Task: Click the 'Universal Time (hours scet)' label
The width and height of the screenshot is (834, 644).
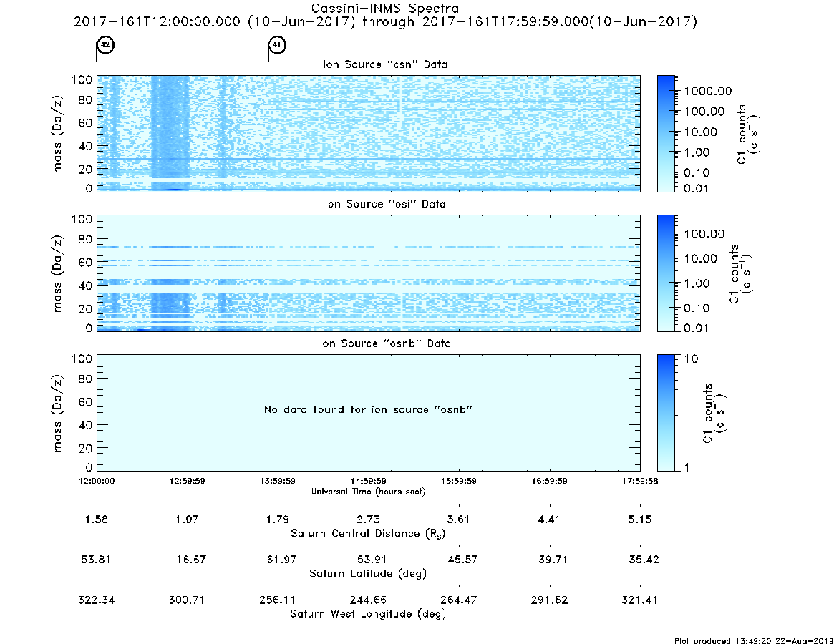Action: click(x=368, y=492)
